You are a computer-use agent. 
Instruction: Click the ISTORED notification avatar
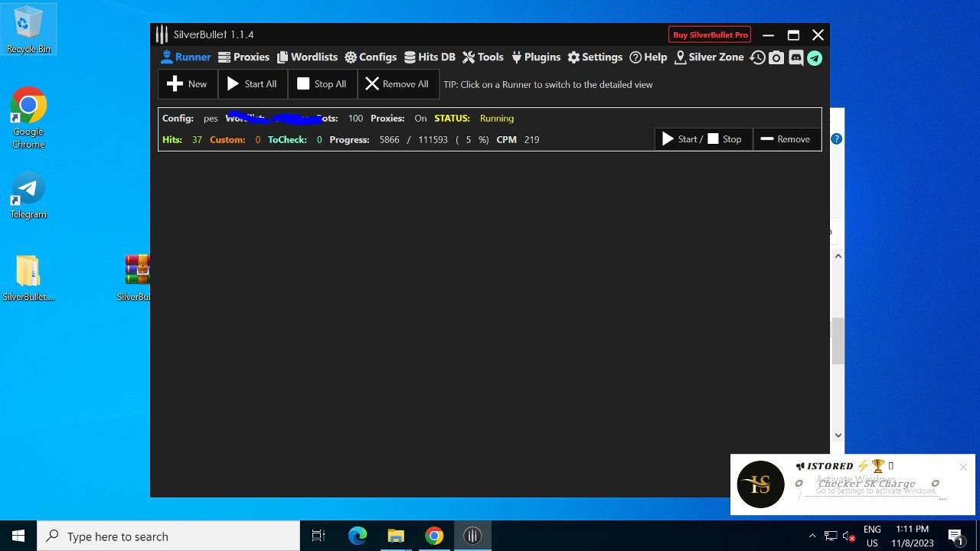tap(760, 484)
